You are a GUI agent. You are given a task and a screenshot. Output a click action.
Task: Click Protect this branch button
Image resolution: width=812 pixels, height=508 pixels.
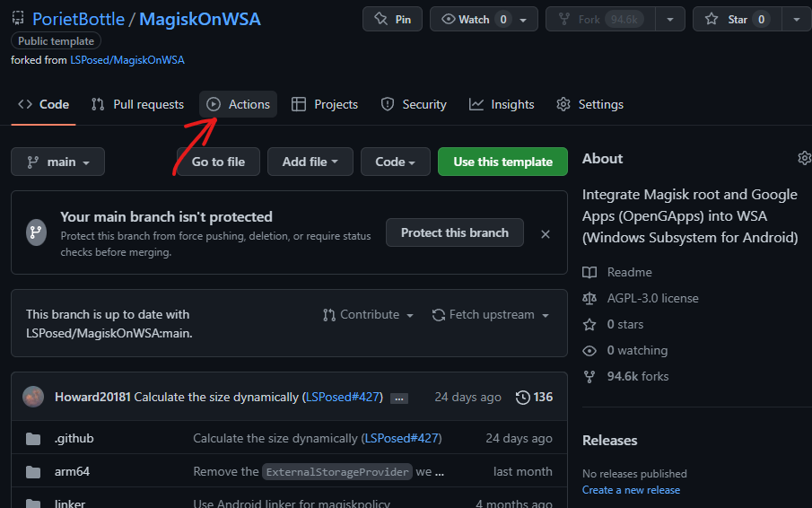pyautogui.click(x=455, y=232)
